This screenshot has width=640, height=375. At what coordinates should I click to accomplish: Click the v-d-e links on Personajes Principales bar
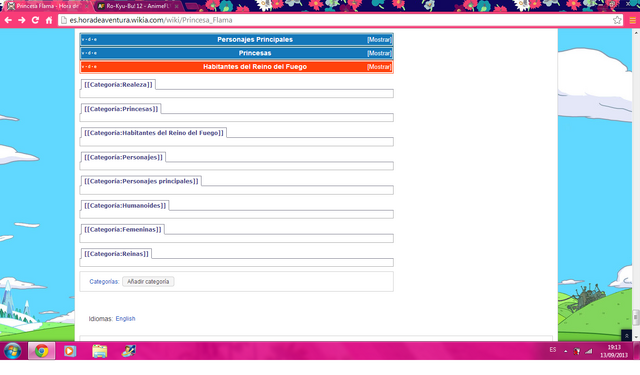89,40
